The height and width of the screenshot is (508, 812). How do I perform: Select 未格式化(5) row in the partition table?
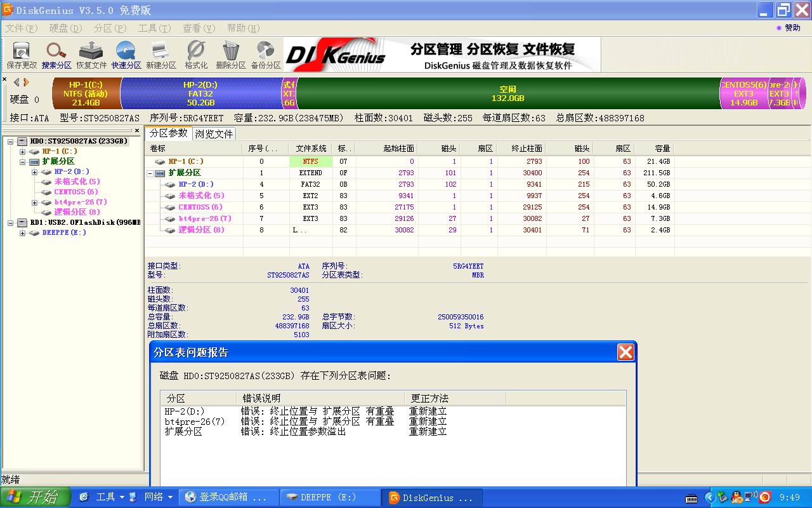[x=409, y=196]
